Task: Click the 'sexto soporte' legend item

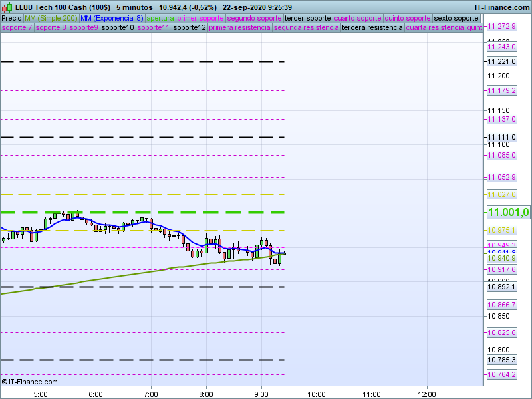Action: 456,18
